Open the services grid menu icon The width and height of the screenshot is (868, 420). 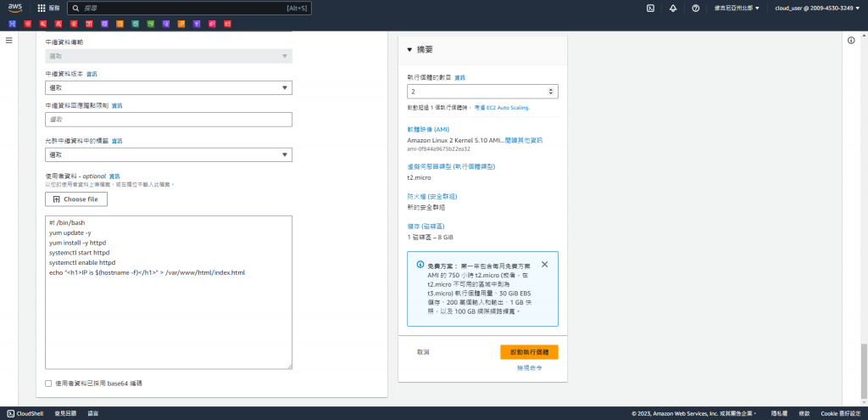pos(42,8)
